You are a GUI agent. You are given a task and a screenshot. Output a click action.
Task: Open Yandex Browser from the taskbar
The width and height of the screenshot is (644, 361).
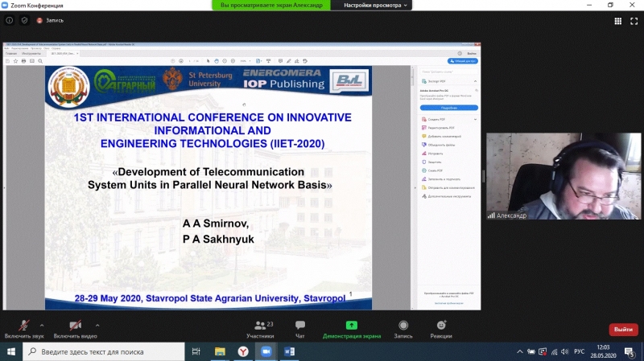[243, 351]
